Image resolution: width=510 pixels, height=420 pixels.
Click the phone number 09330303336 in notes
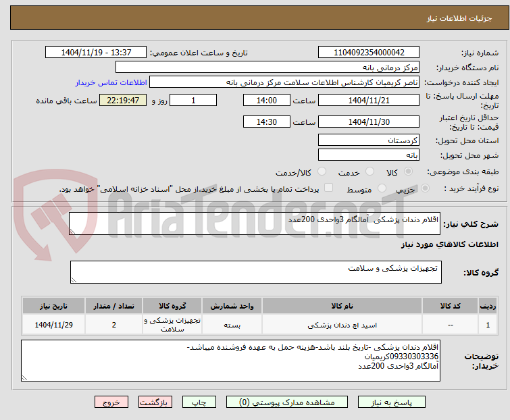click(x=414, y=357)
